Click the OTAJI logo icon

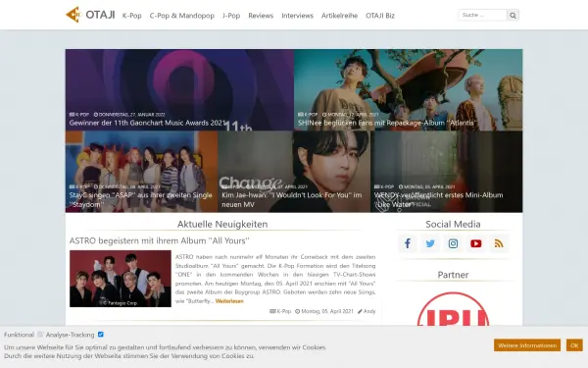pyautogui.click(x=73, y=15)
